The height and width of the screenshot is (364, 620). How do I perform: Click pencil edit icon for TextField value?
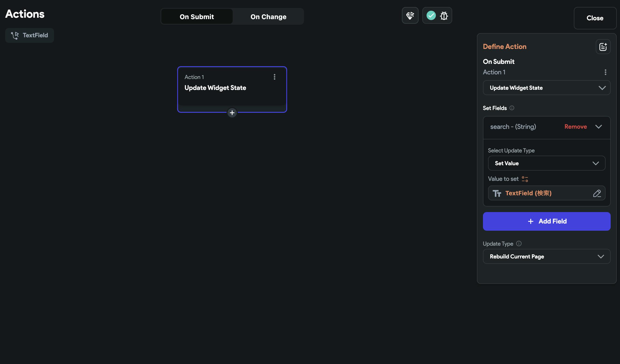tap(597, 193)
